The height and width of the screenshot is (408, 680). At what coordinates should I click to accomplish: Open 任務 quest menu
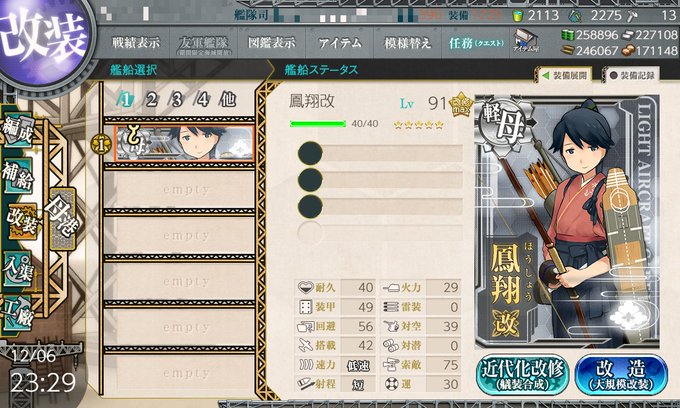point(476,42)
